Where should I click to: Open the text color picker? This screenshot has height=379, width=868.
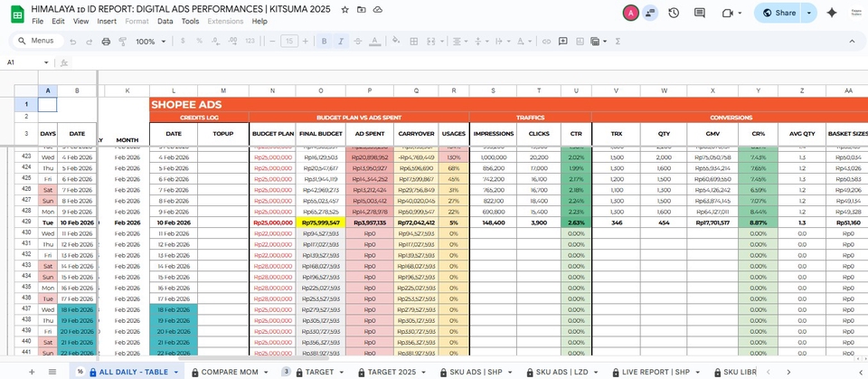tap(374, 41)
